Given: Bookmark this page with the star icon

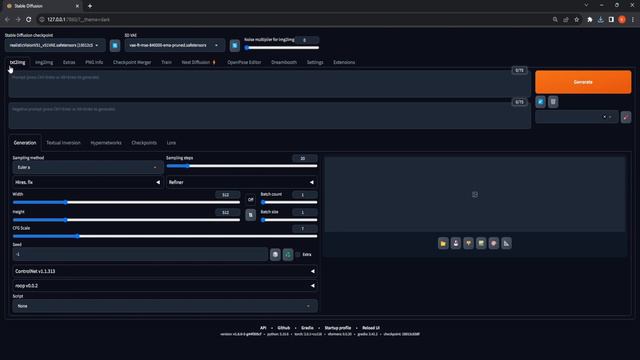Looking at the screenshot, I should click(576, 19).
